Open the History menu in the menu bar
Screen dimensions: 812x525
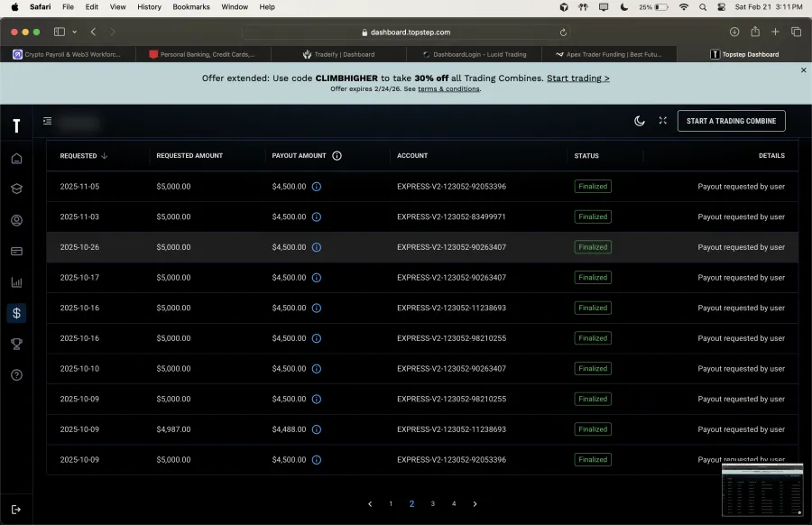(149, 6)
